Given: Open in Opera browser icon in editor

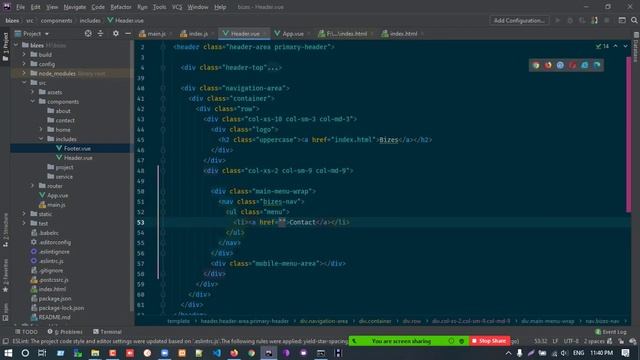Looking at the screenshot, I should [x=573, y=65].
